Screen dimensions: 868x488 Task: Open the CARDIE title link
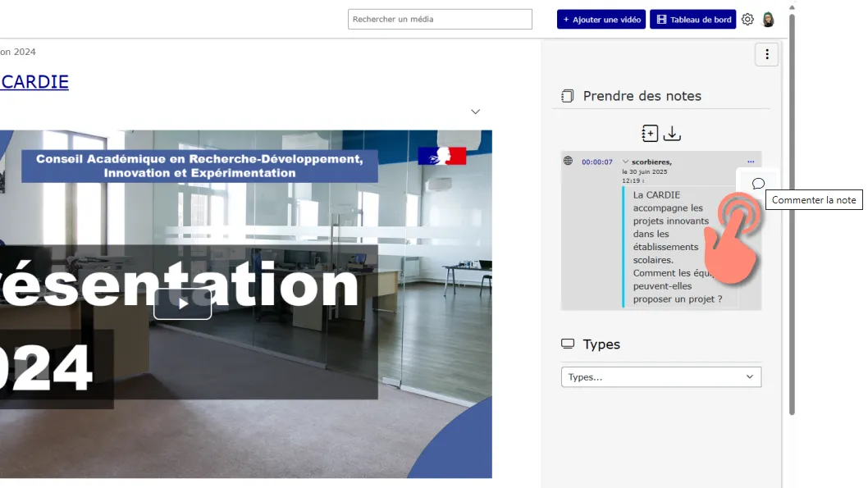click(34, 82)
